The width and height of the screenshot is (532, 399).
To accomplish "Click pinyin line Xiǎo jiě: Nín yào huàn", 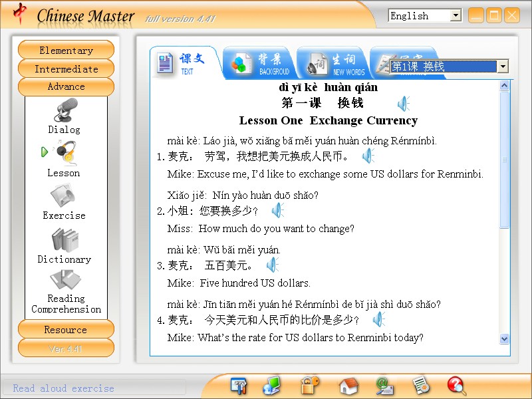I will tap(243, 195).
